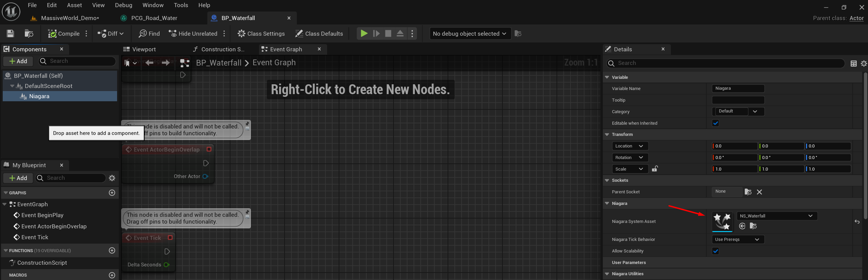Focus the Details search field

click(725, 63)
